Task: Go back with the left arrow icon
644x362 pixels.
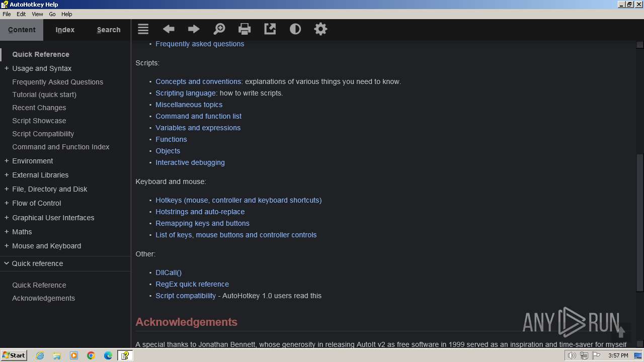Action: 169,29
